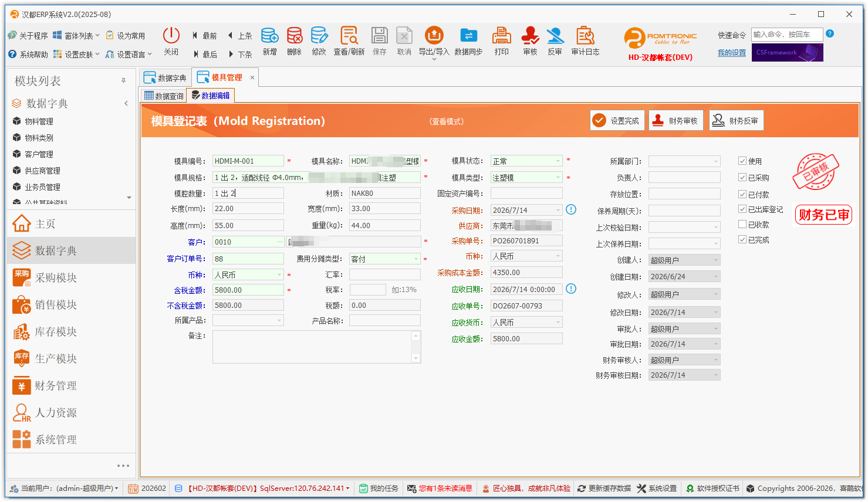The height and width of the screenshot is (502, 868).
Task: Click the 审核 stamp icon
Action: click(530, 36)
